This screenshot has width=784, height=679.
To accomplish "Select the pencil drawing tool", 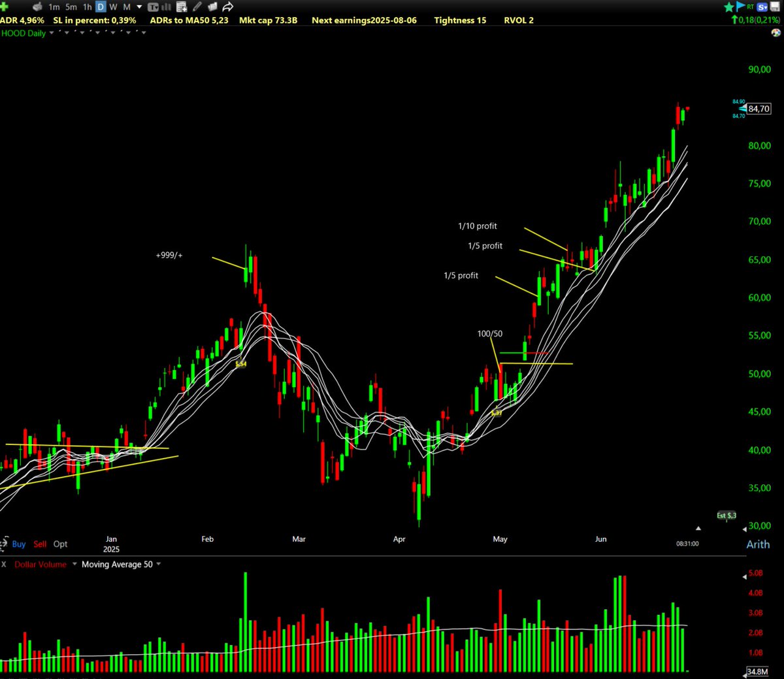I will click(197, 7).
